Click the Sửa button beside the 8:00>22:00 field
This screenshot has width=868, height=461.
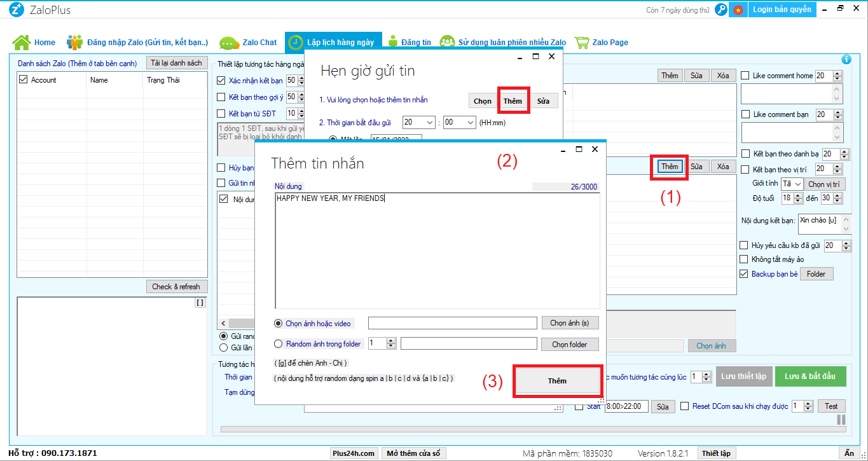click(663, 406)
